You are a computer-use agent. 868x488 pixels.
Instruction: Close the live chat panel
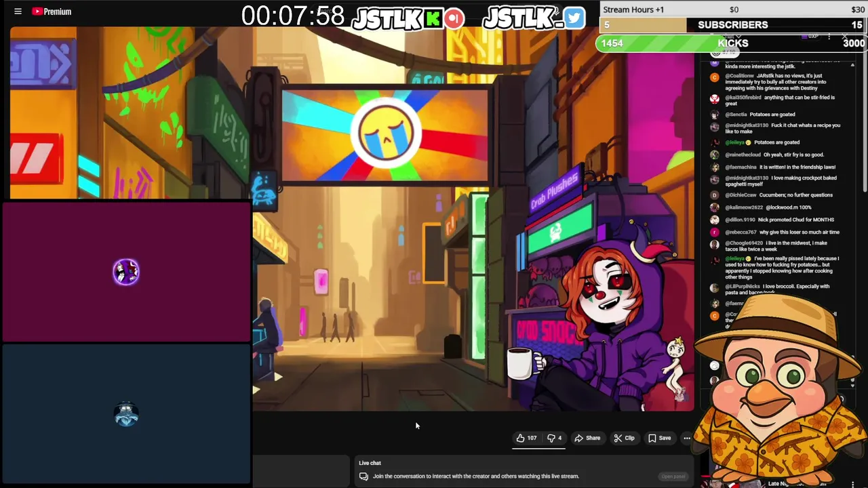[844, 36]
